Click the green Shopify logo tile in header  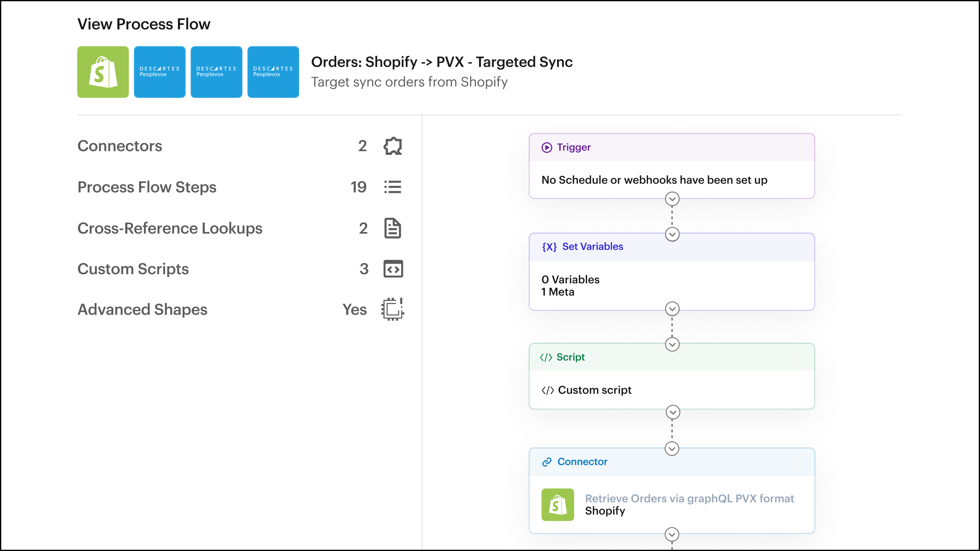(x=103, y=72)
